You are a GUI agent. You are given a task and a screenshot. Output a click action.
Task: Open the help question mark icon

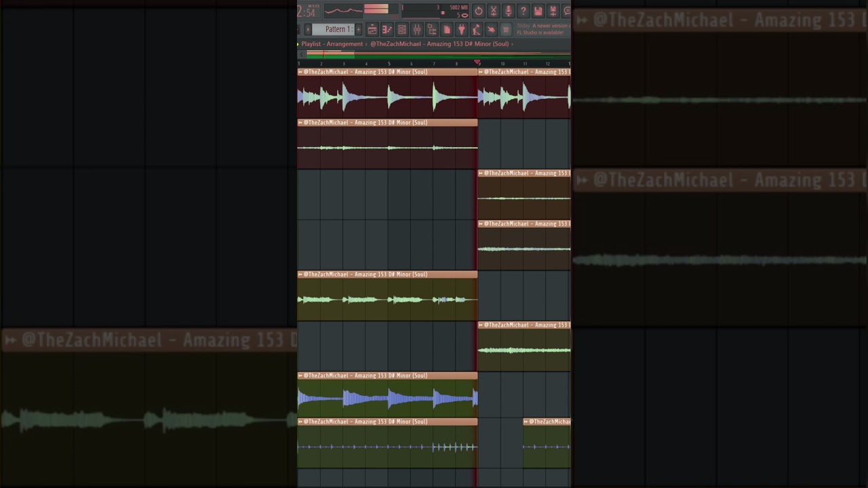coord(524,11)
